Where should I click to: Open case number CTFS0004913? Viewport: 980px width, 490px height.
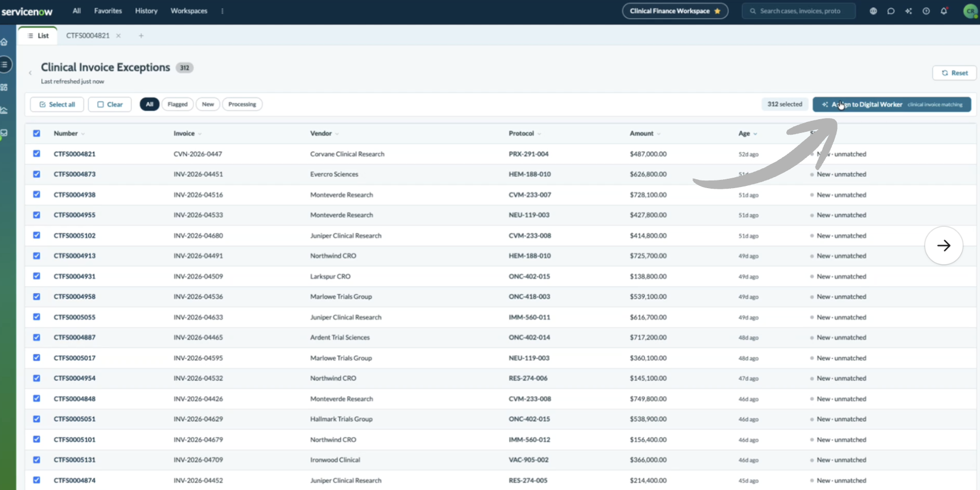(x=74, y=256)
